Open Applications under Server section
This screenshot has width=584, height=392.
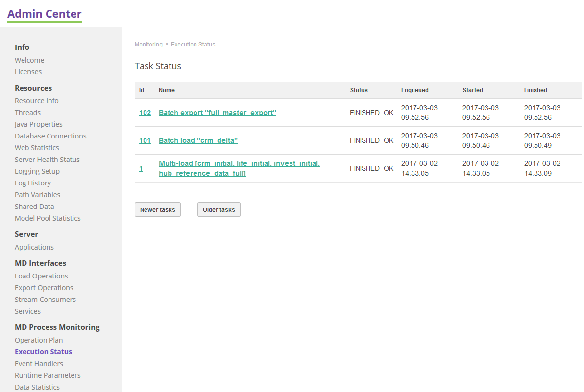[34, 247]
